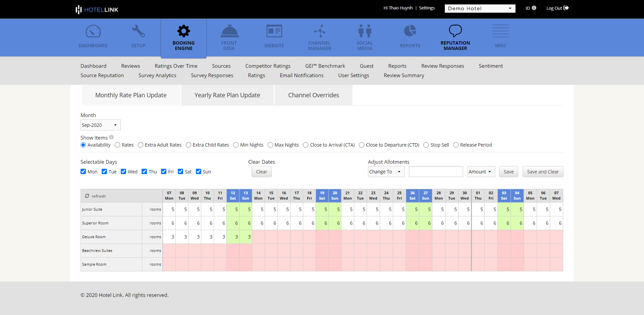Uncheck the Sun selectable day

[x=198, y=171]
